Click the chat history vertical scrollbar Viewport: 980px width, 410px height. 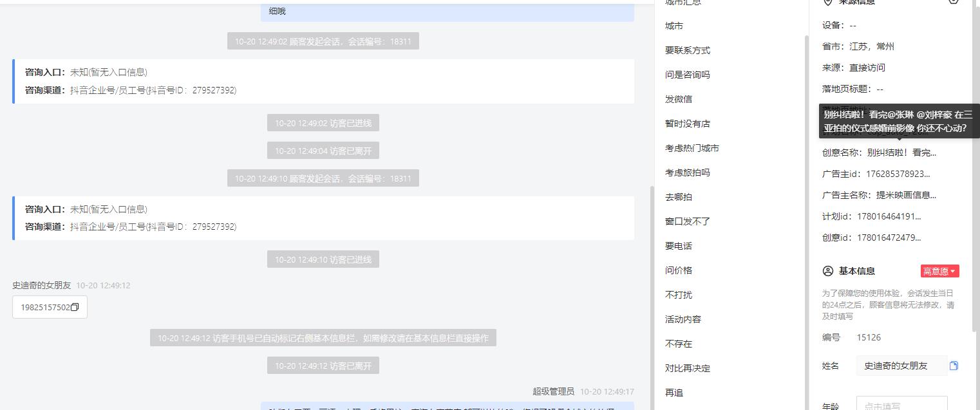(x=652, y=298)
